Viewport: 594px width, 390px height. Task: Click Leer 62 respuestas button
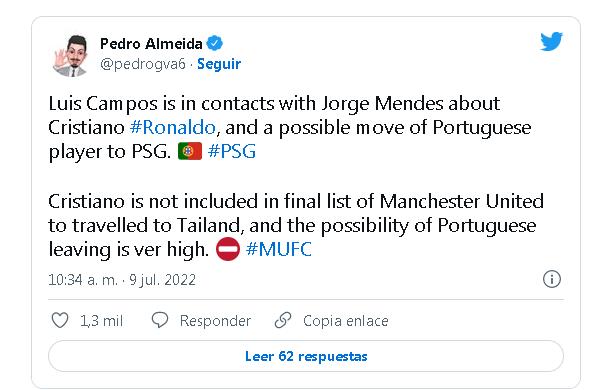(306, 356)
